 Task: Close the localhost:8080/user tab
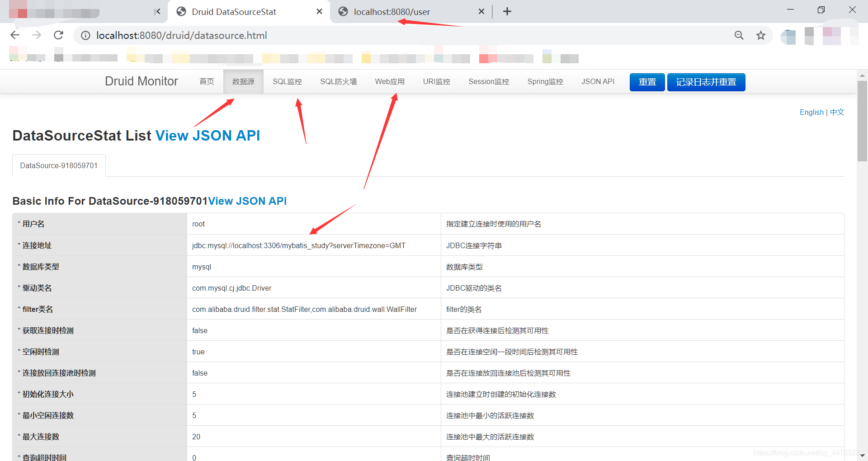coord(481,12)
